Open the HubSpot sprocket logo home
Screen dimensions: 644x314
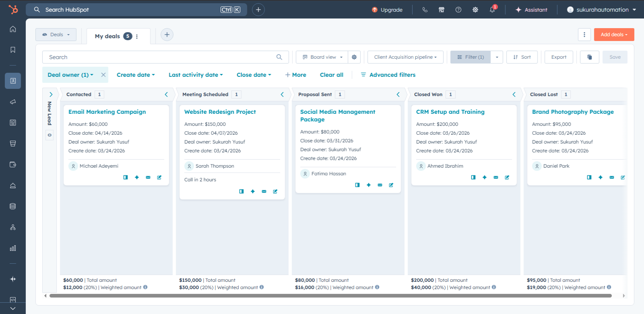[x=13, y=9]
